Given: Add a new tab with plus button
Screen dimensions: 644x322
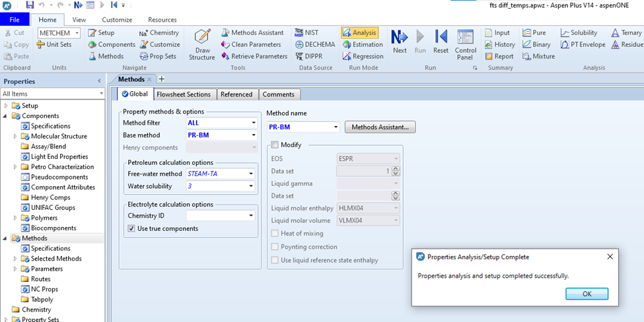Looking at the screenshot, I should (161, 79).
